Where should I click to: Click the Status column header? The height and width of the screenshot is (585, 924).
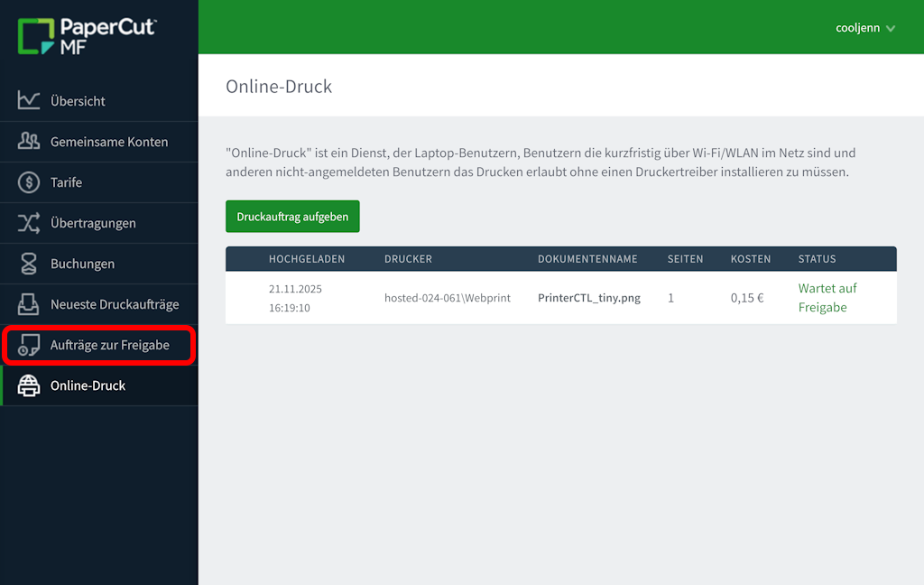point(817,259)
